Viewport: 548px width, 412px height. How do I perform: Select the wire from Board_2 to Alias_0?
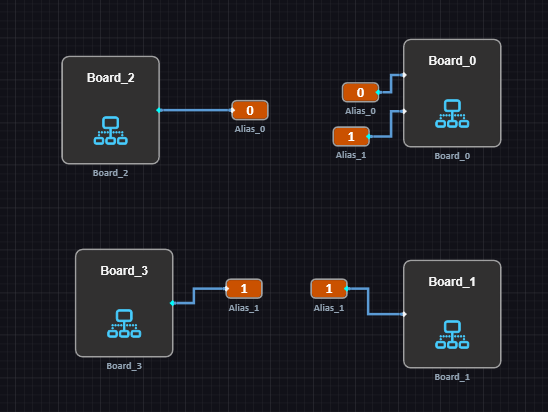click(196, 110)
